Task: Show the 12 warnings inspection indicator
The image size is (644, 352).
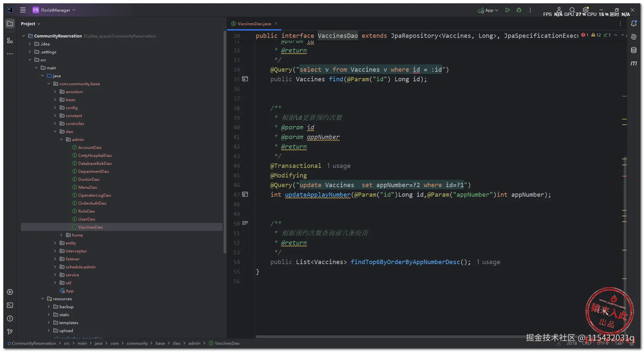Action: [596, 35]
